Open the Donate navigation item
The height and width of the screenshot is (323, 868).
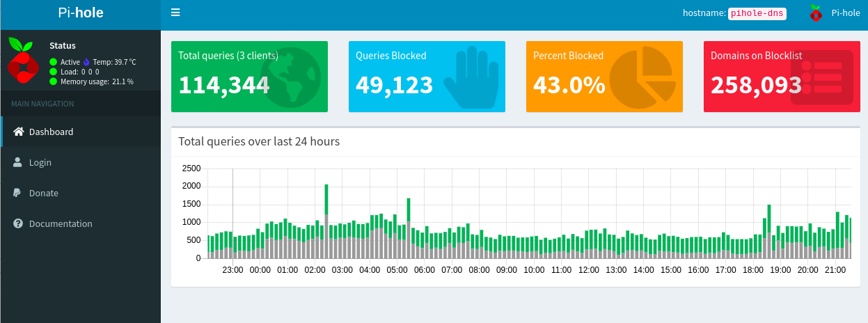click(80, 193)
